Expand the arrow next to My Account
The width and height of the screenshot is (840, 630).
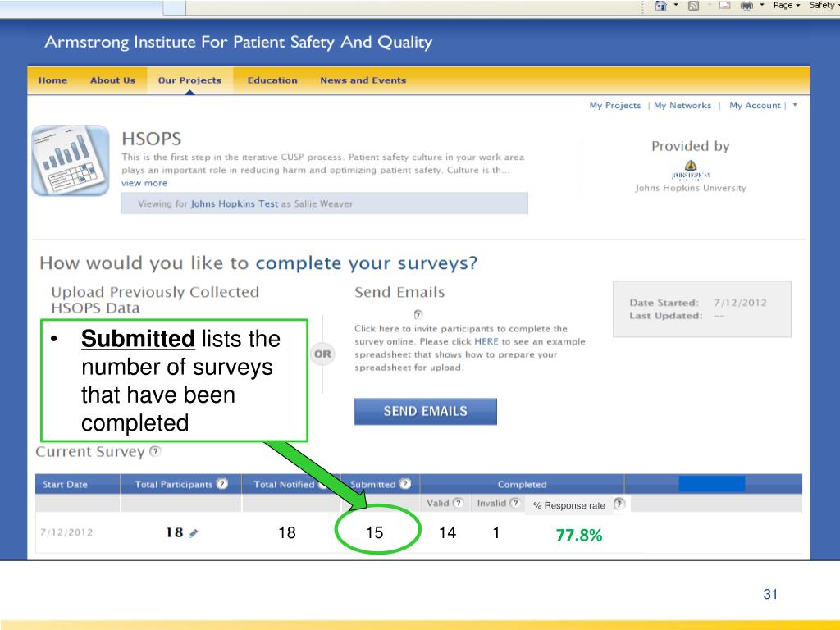795,104
